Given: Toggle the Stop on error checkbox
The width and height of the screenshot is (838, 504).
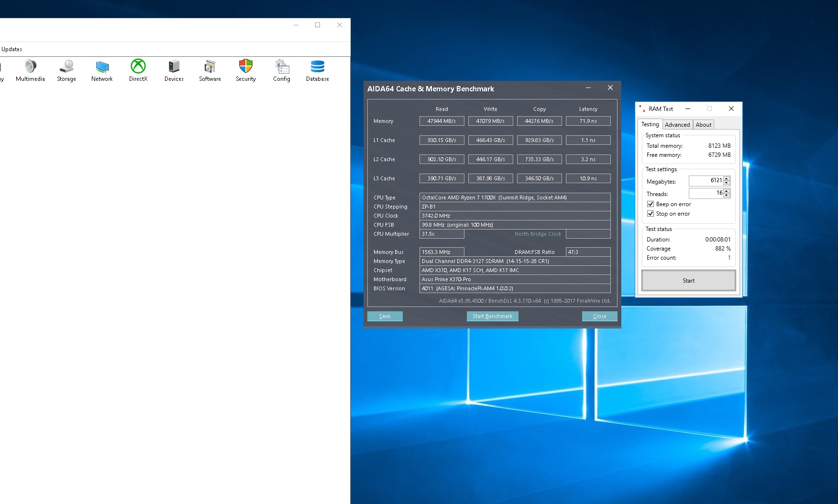Looking at the screenshot, I should pos(651,214).
